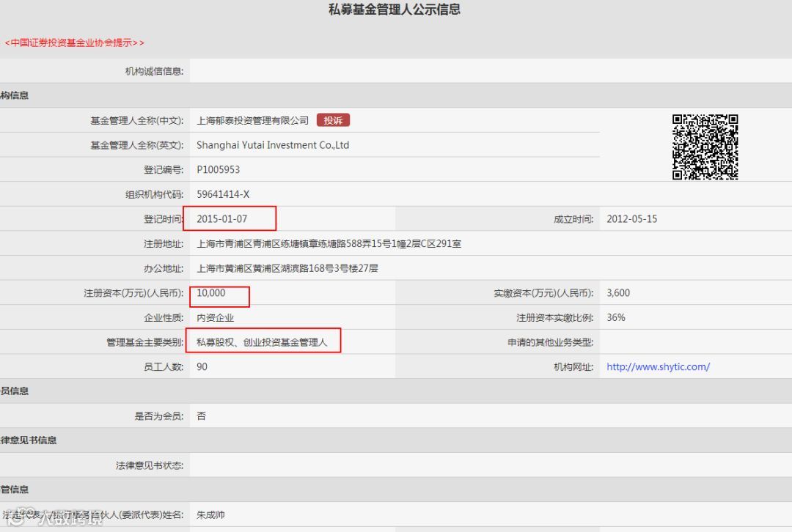Click the 基金管理人全称(中文) label
Image resolution: width=792 pixels, height=532 pixels.
click(x=137, y=121)
